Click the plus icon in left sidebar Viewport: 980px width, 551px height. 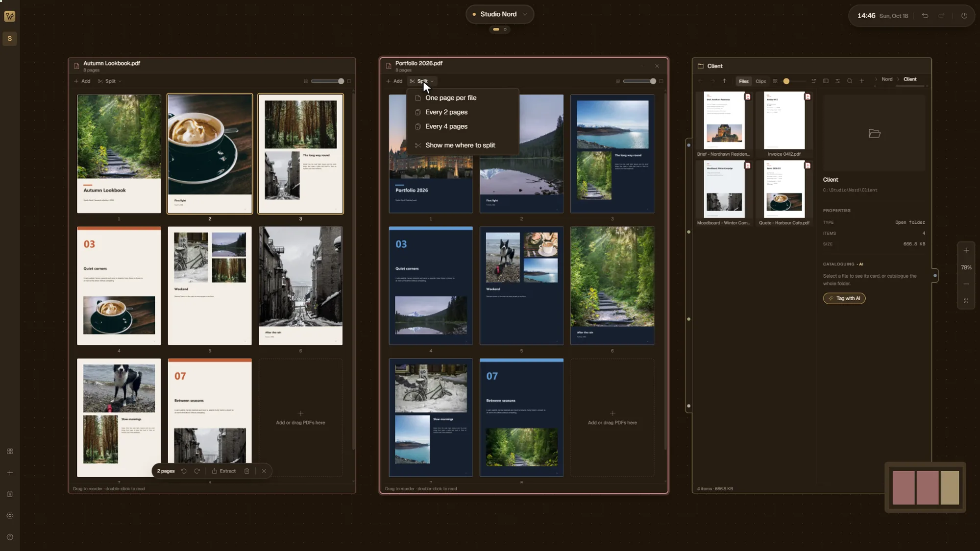(x=10, y=473)
